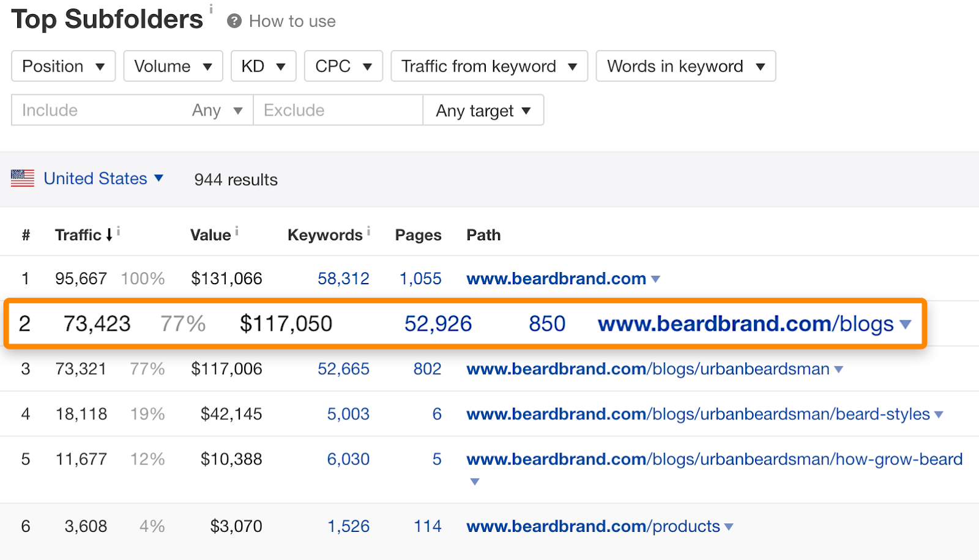The image size is (979, 560).
Task: Click the Exclude keywords input field
Action: pyautogui.click(x=338, y=110)
